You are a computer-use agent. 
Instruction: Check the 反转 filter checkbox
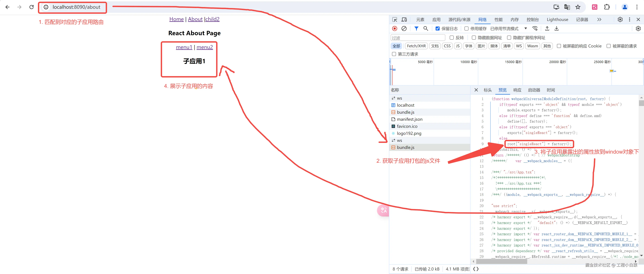click(x=452, y=37)
